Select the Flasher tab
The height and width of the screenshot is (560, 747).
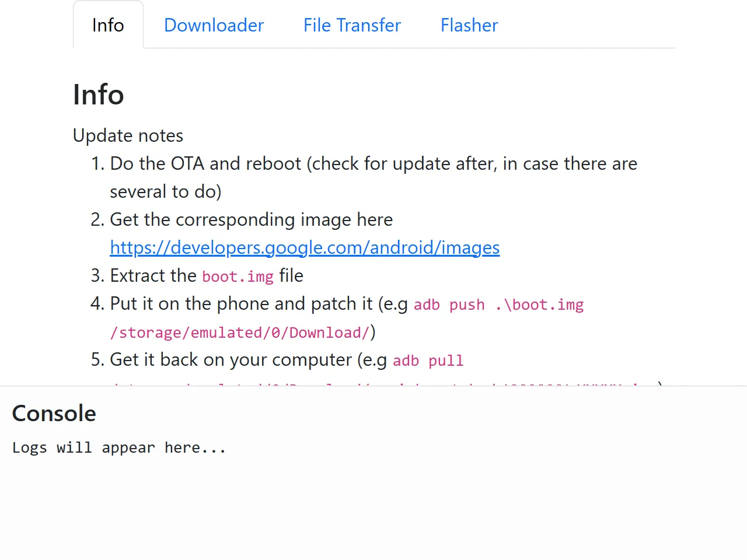(469, 25)
